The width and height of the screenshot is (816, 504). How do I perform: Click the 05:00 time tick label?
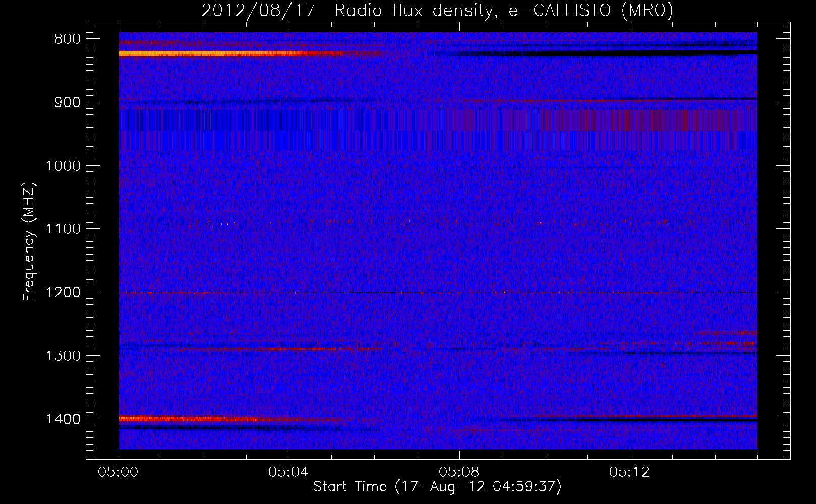point(119,472)
